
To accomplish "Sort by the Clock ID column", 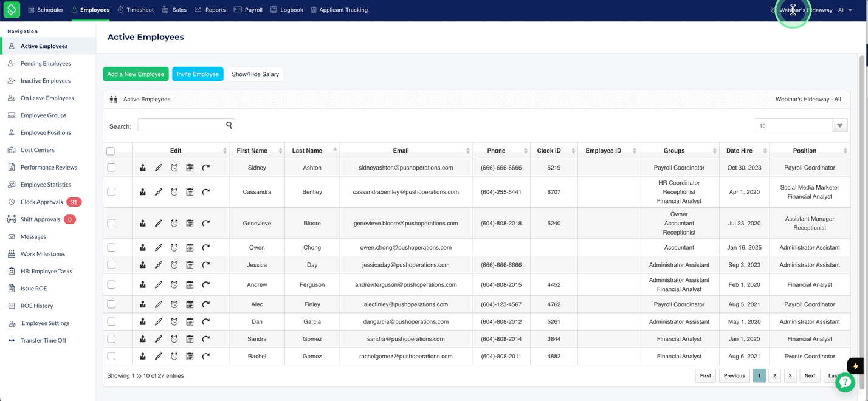I will tap(554, 151).
